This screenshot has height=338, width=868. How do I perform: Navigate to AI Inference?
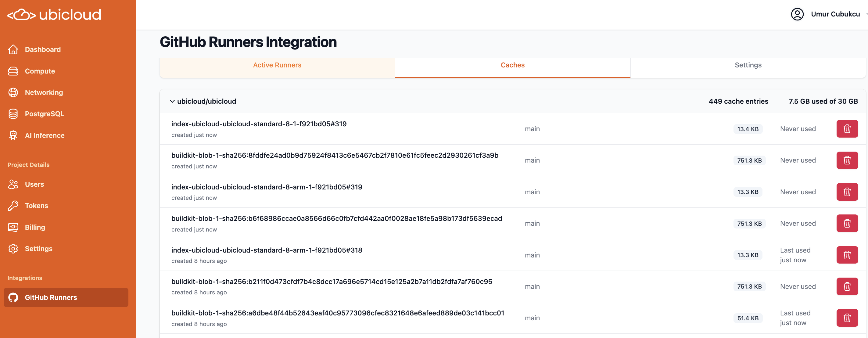pyautogui.click(x=45, y=135)
